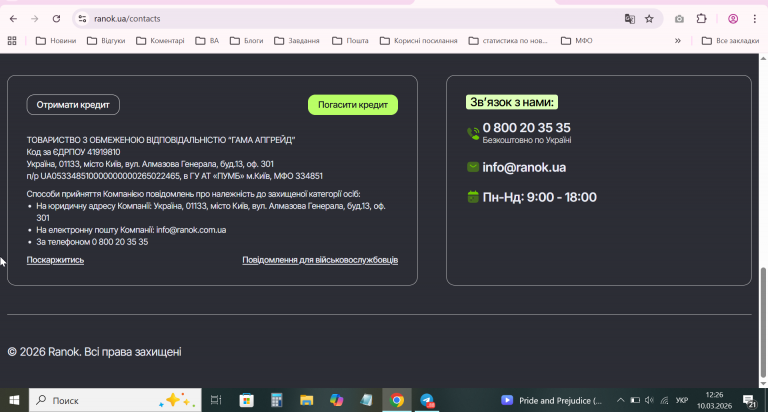Screen dimensions: 768x412
Task: Open the Chrome profile avatar
Action: point(733,19)
